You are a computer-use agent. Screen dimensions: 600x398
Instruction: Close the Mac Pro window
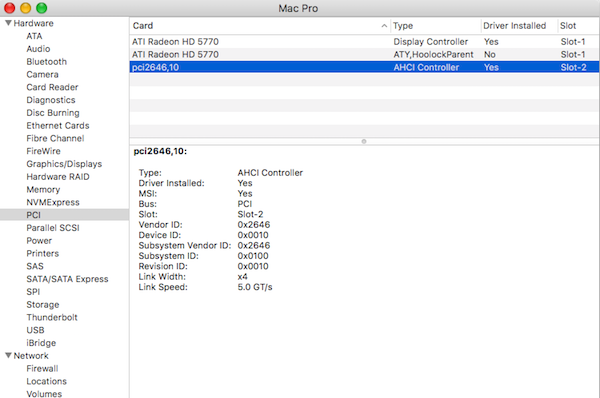[x=10, y=8]
